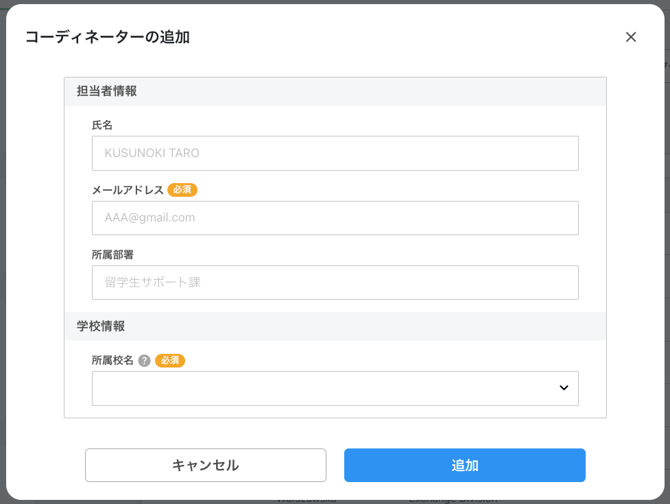
Task: Click the help icon beside 所属校名
Action: tap(144, 361)
